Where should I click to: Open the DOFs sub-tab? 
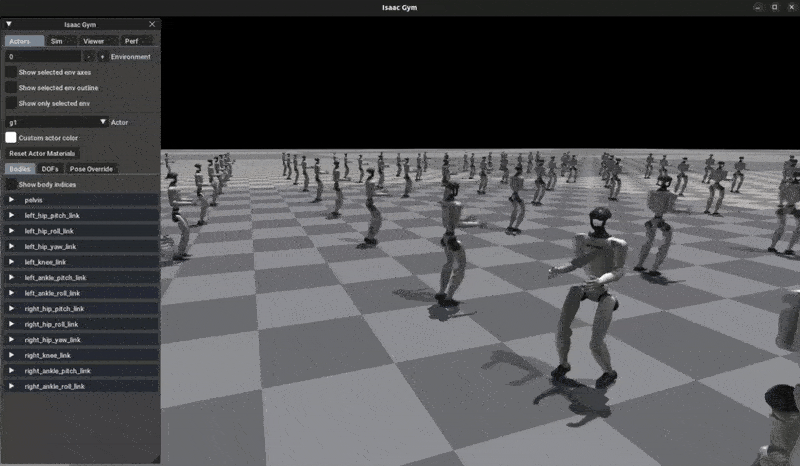pyautogui.click(x=50, y=169)
